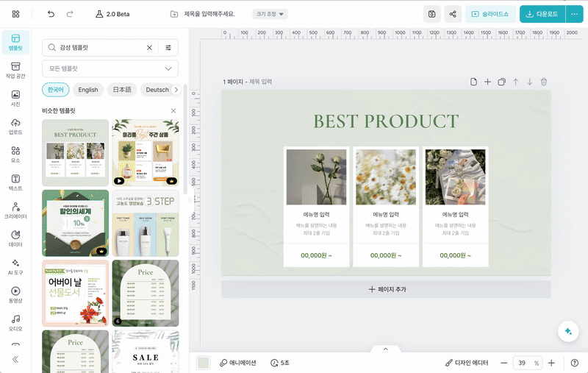Expand the 모든 템플릿 dropdown

(110, 68)
